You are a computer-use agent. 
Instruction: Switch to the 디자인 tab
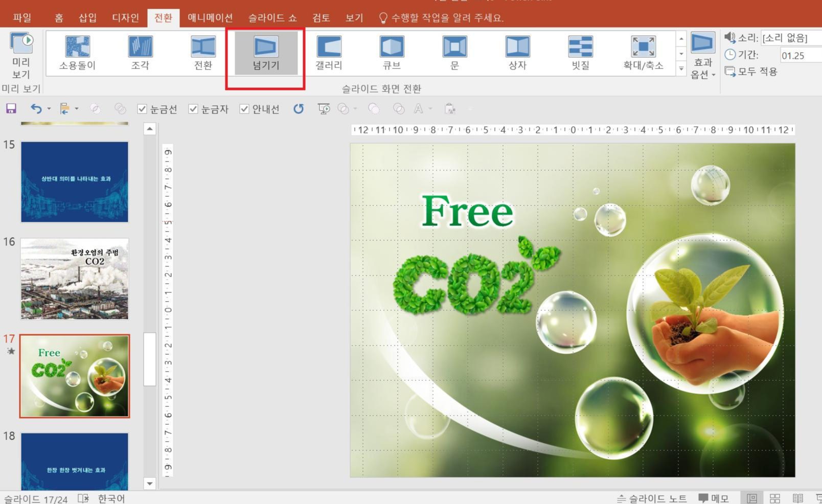125,18
